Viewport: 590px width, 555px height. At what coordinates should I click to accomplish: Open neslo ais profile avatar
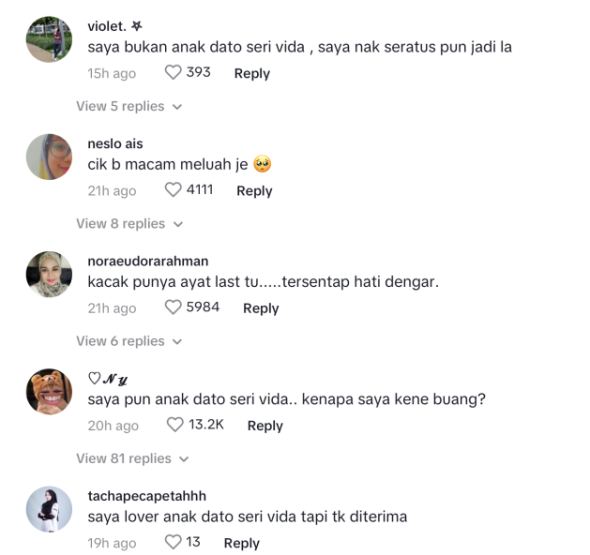point(49,157)
